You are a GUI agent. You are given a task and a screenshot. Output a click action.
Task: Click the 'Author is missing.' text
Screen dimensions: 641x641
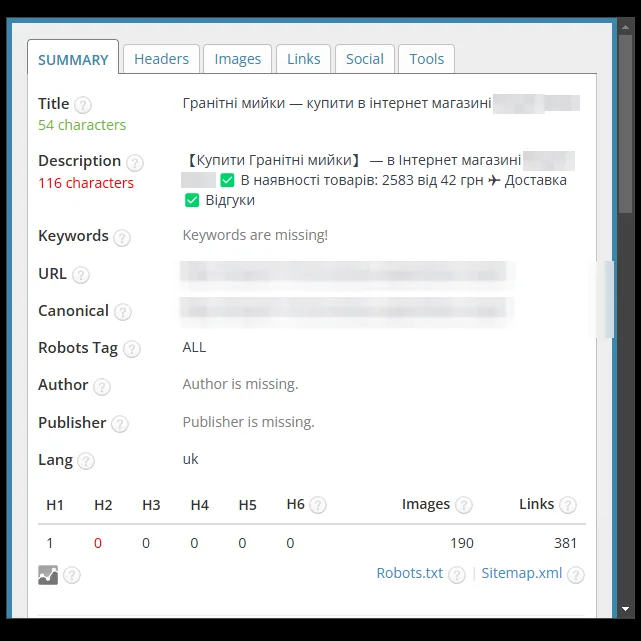[240, 384]
